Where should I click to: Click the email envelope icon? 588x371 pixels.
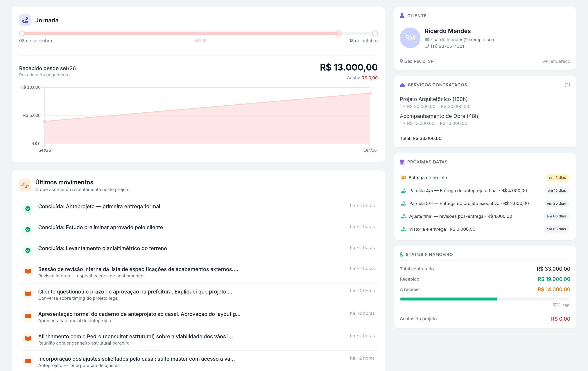point(427,39)
